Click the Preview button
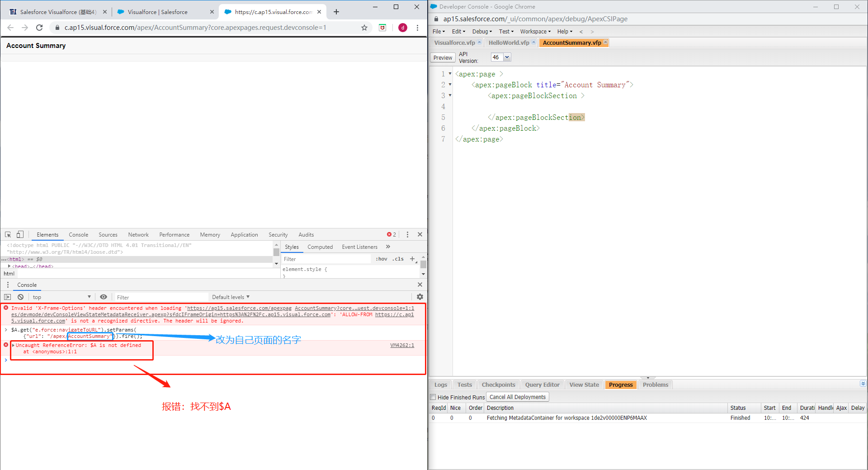This screenshot has width=868, height=470. (443, 57)
